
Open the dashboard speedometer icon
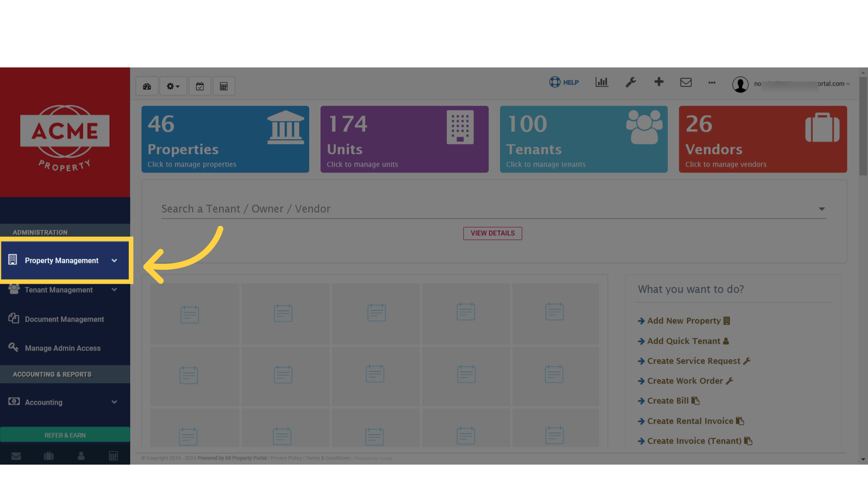(146, 85)
